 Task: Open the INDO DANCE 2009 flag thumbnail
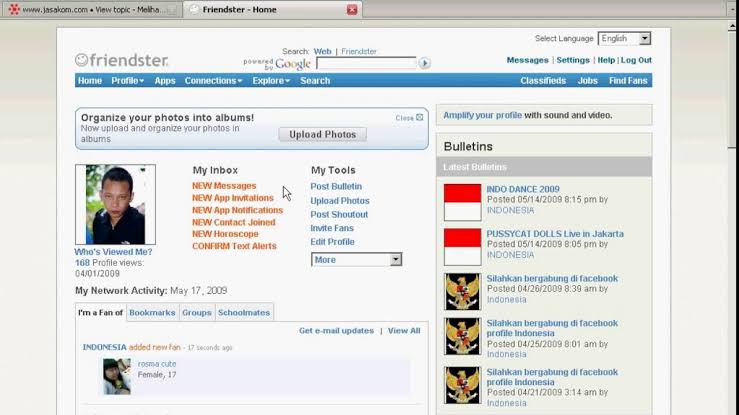(462, 202)
